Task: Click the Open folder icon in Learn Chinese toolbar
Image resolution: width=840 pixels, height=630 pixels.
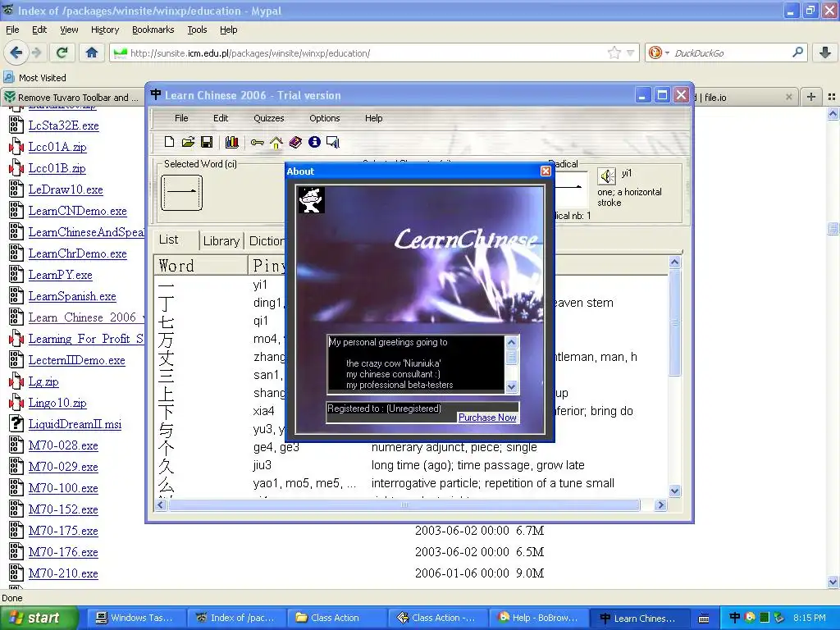Action: click(188, 142)
